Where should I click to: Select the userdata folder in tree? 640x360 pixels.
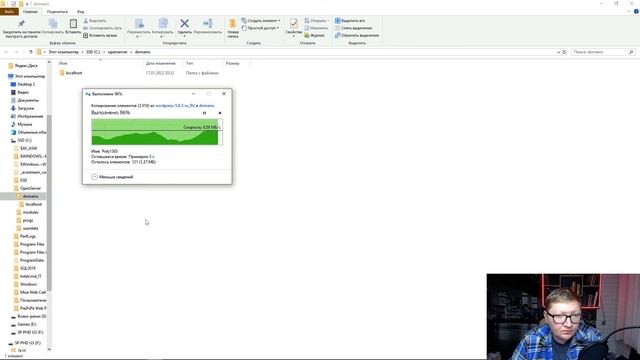click(x=27, y=228)
